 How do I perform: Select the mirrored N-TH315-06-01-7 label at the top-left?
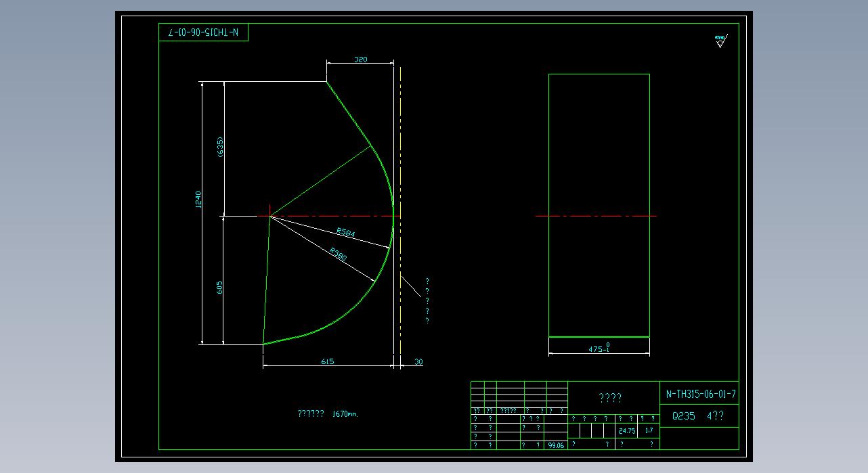(204, 32)
